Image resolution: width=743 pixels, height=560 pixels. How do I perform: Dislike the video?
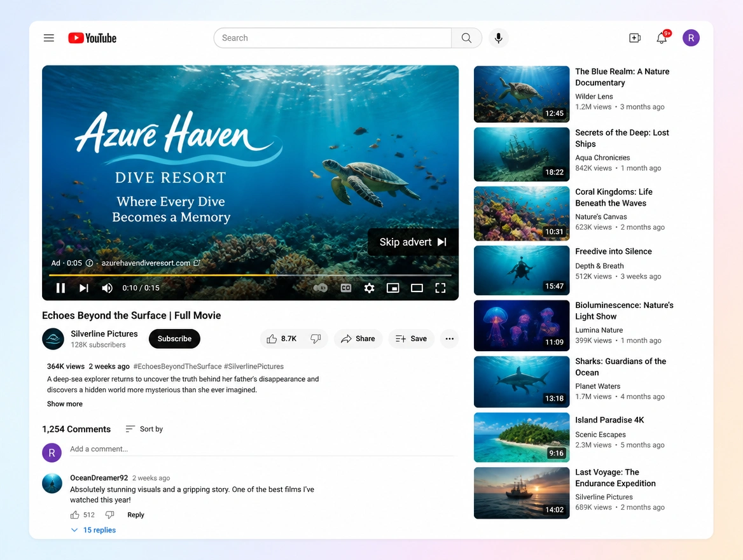coord(316,339)
